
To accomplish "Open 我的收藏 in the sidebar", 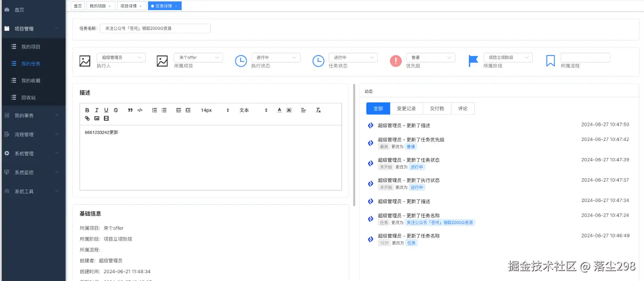I will pos(31,80).
